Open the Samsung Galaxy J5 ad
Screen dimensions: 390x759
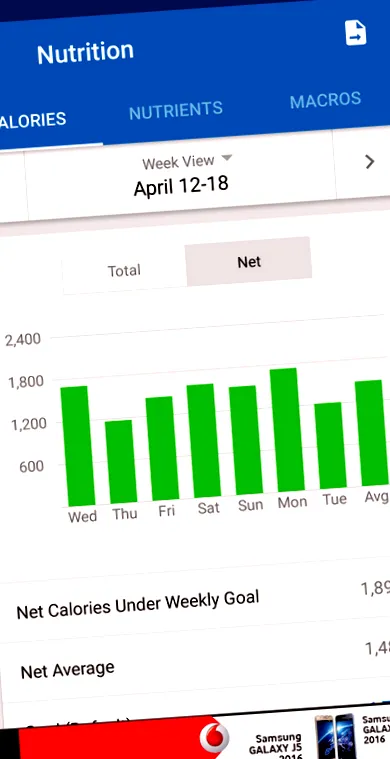(x=275, y=746)
